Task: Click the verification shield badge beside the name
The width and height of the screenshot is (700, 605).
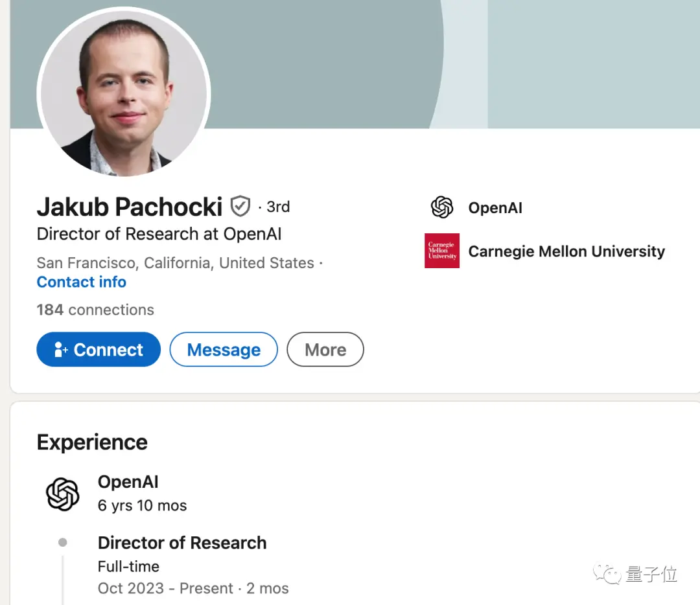Action: click(x=240, y=207)
